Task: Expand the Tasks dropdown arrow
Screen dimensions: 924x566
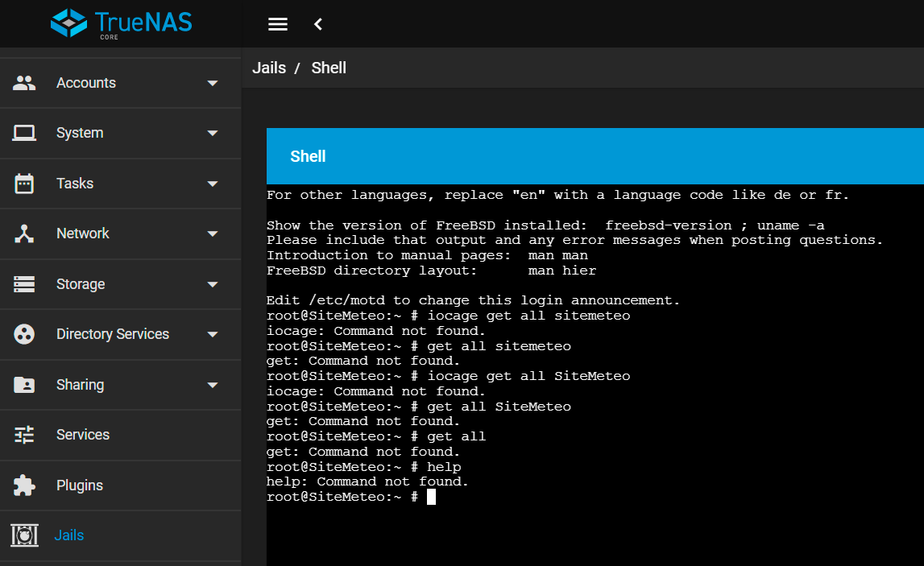Action: 213,184
